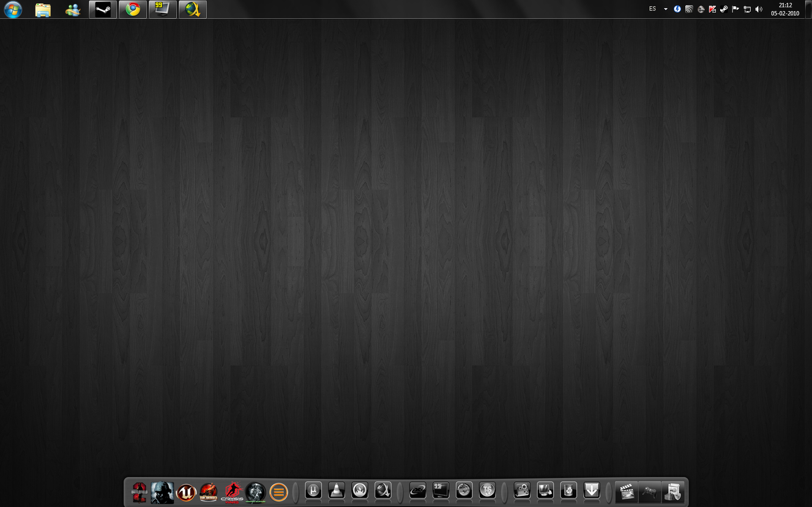Open globe with yellow arrow taskbar button
812x507 pixels.
pyautogui.click(x=193, y=10)
